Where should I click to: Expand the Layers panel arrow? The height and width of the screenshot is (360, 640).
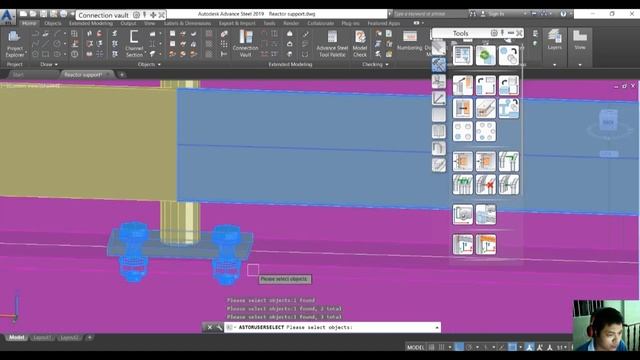tap(555, 64)
